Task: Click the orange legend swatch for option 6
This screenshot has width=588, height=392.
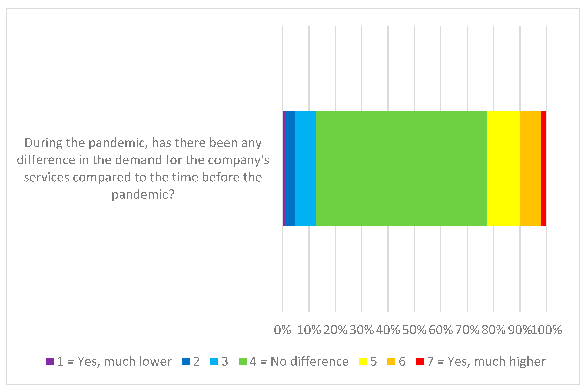Action: pyautogui.click(x=391, y=361)
